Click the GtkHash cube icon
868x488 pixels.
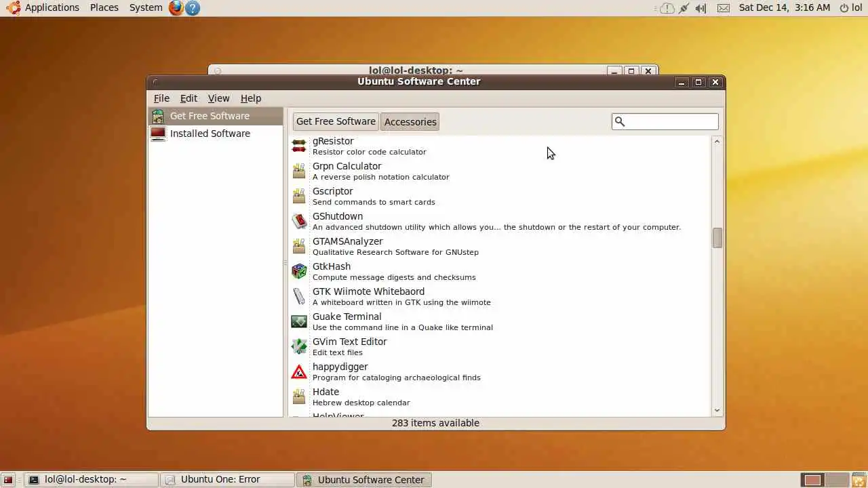tap(299, 271)
